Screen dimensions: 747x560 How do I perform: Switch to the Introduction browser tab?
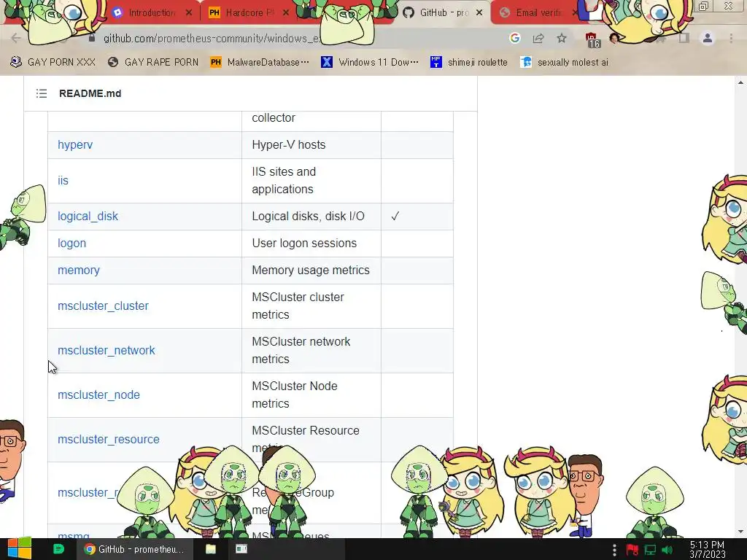[152, 13]
